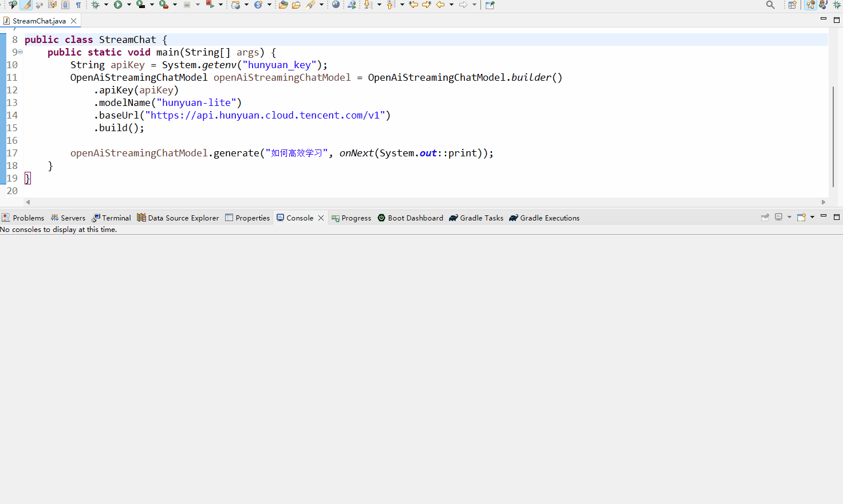Open the Boot Dashboard tab

tap(410, 218)
